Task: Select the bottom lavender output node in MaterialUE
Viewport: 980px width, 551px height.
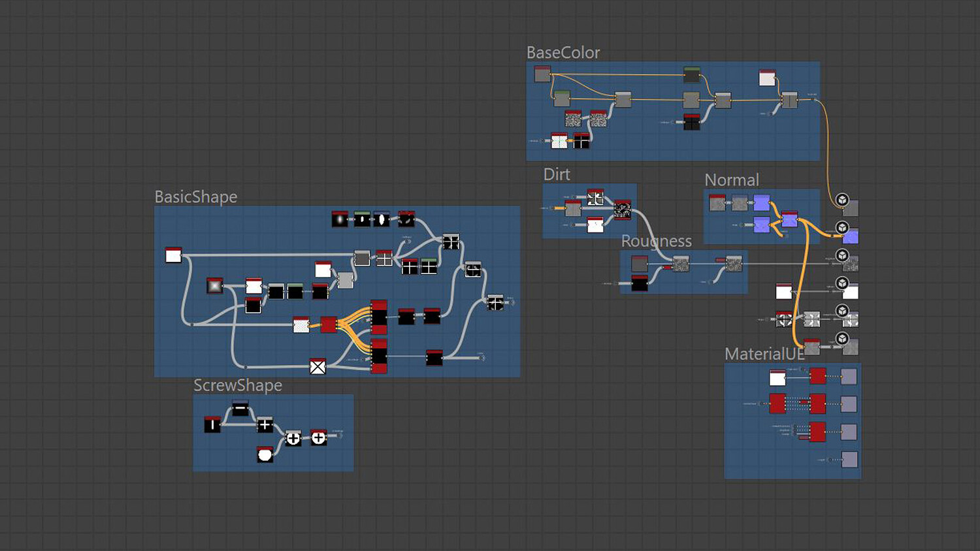Action: (849, 460)
